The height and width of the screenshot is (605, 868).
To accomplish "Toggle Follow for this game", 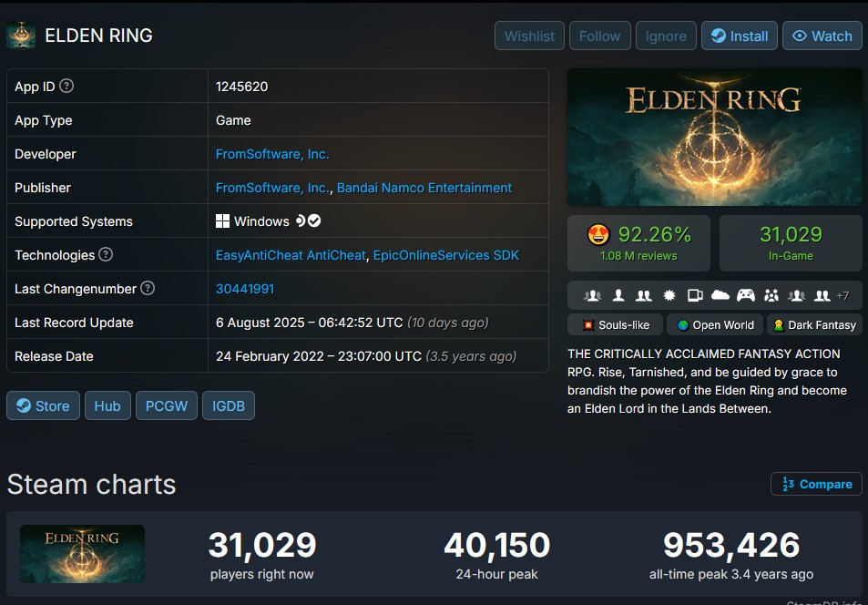I will pos(599,36).
